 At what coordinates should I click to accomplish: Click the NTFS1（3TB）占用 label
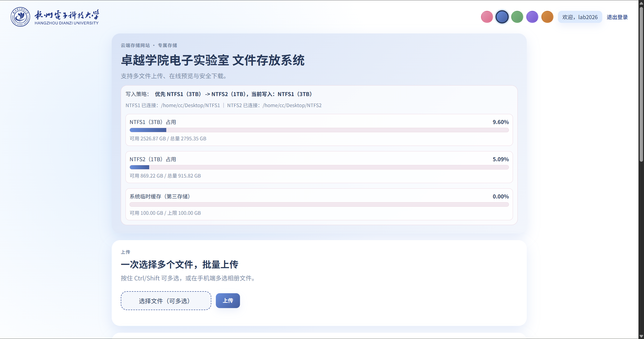(153, 122)
